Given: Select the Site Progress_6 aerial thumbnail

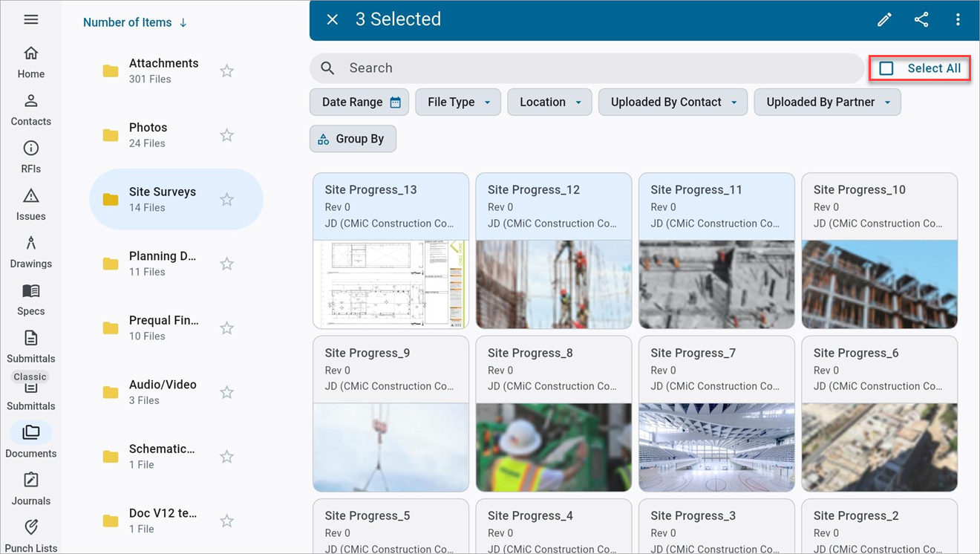Looking at the screenshot, I should point(880,447).
